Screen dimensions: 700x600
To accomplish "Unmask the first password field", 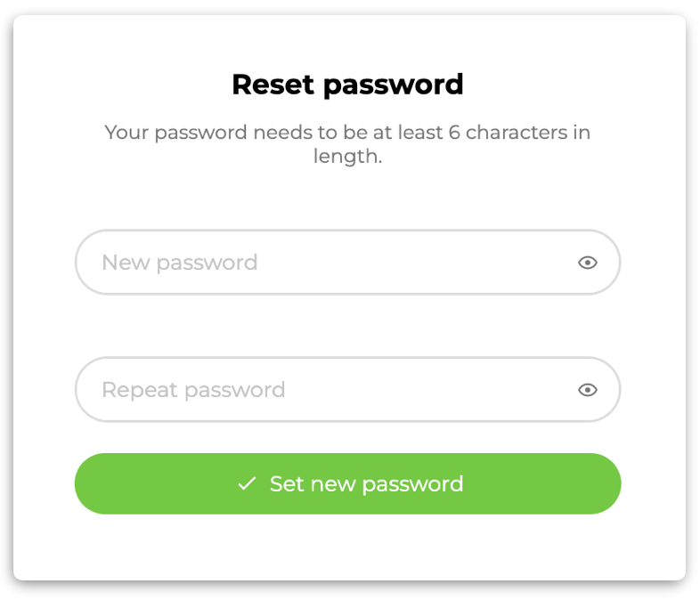I will pos(588,263).
